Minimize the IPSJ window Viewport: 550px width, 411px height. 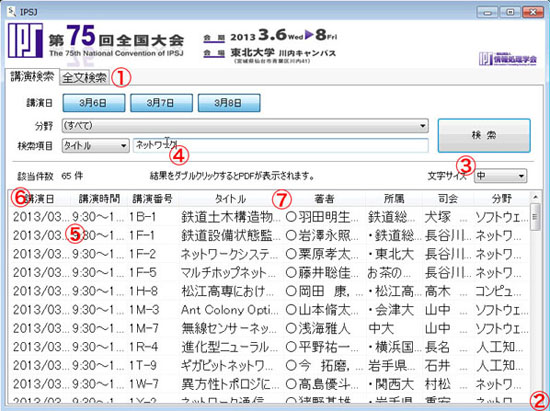[x=487, y=12]
